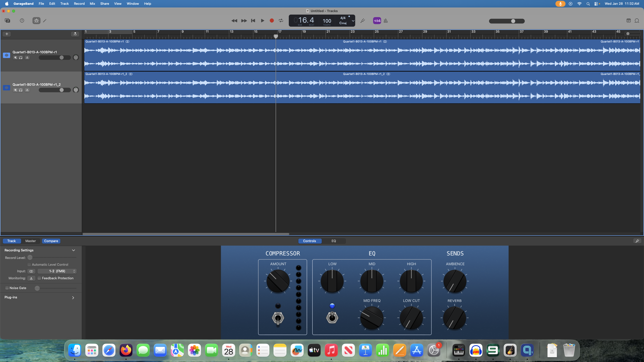
Task: Open Finder from the Dock
Action: tap(75, 350)
